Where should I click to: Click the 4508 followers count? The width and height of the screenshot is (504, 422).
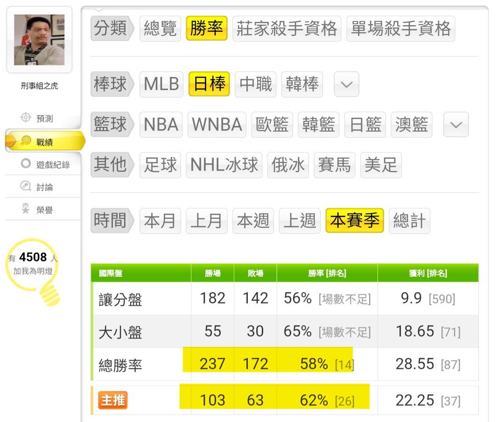click(x=33, y=257)
